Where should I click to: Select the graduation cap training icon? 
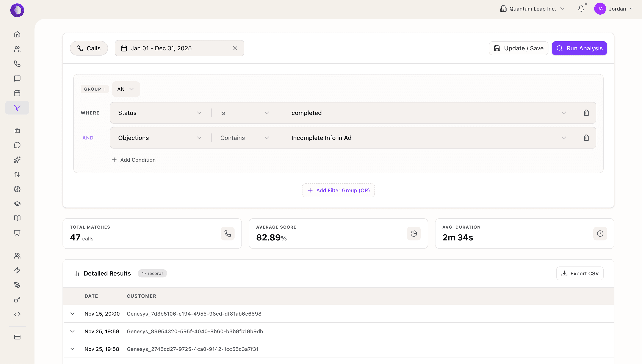coord(17,203)
